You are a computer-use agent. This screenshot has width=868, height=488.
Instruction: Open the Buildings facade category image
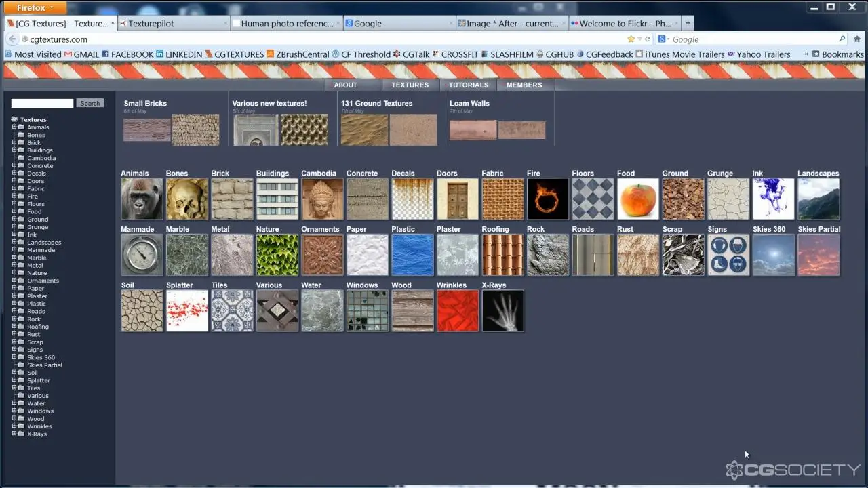(x=277, y=199)
